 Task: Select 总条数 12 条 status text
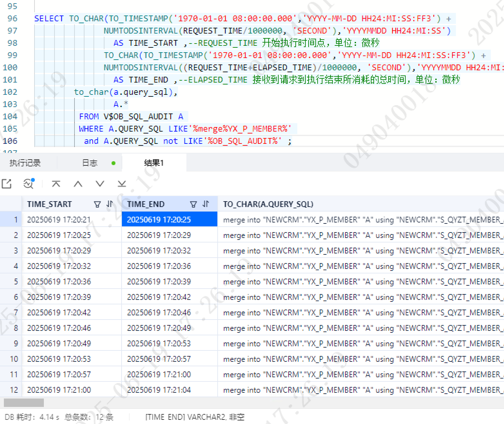[89, 417]
